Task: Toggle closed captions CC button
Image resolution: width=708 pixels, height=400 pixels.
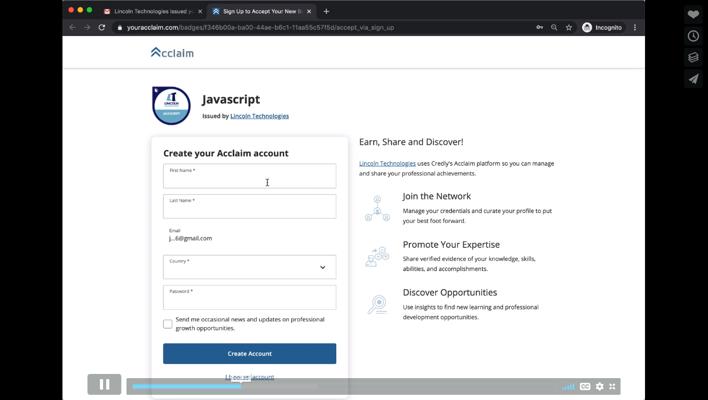Action: (x=585, y=386)
